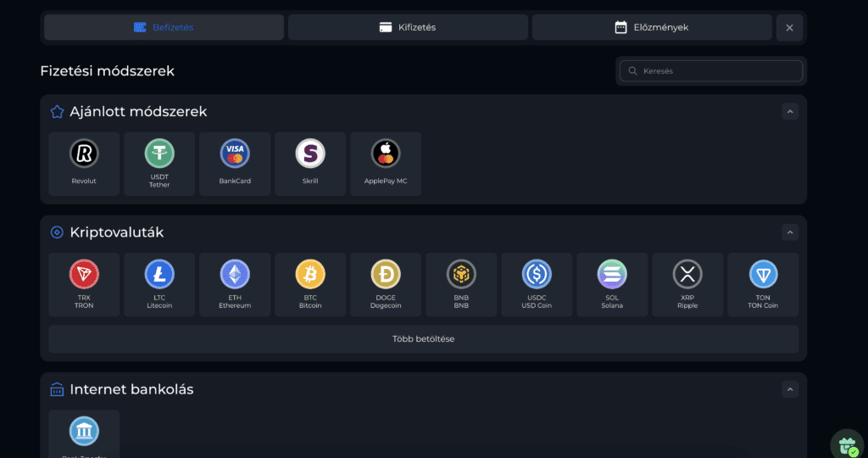Choose XRP Ripple deposit option
The width and height of the screenshot is (868, 458).
(x=687, y=285)
